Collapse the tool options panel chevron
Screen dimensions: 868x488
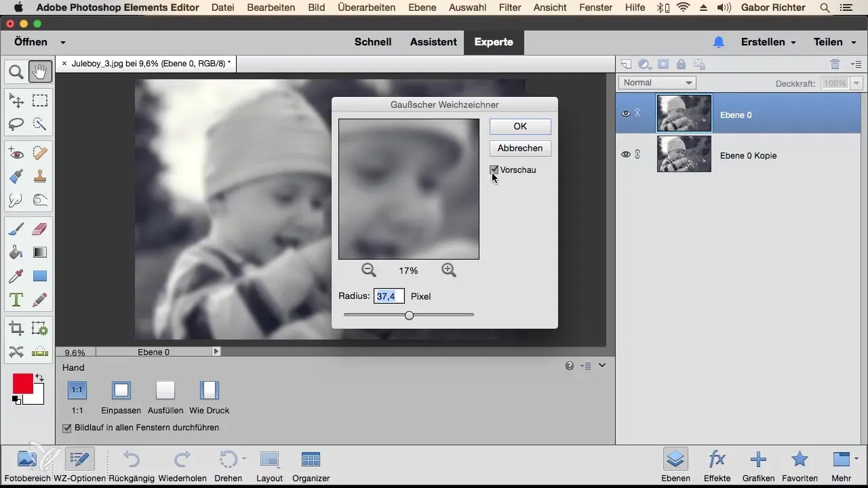tap(601, 366)
